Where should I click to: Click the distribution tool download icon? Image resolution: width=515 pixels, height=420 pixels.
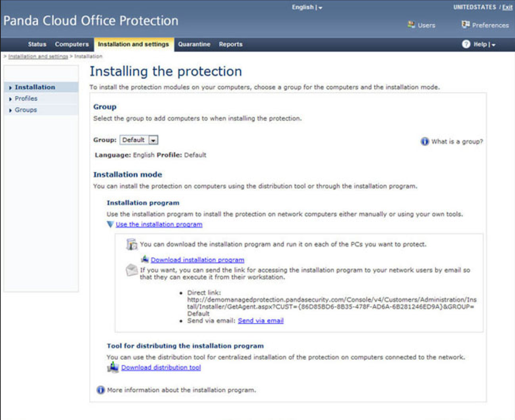(x=113, y=367)
